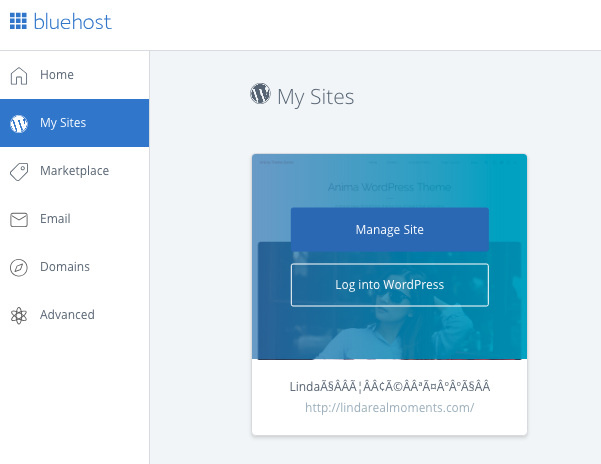Viewport: 601px width, 464px height.
Task: Click Log into WordPress button
Action: click(389, 285)
